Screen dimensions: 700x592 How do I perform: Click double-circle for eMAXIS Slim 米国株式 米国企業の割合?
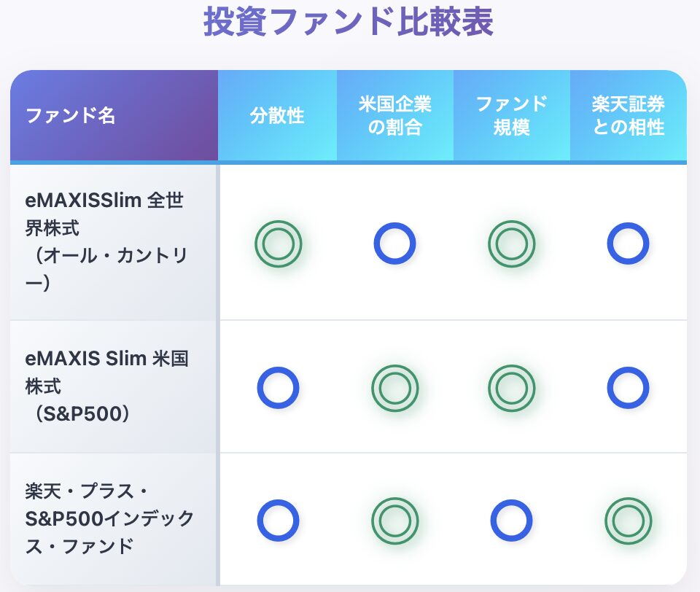click(394, 388)
